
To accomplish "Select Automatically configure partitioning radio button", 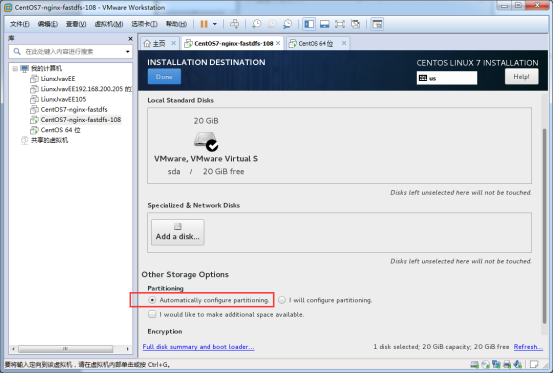I will 152,300.
